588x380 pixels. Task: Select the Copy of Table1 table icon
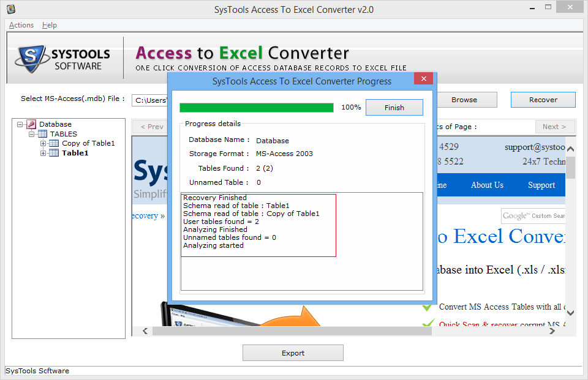click(x=53, y=143)
